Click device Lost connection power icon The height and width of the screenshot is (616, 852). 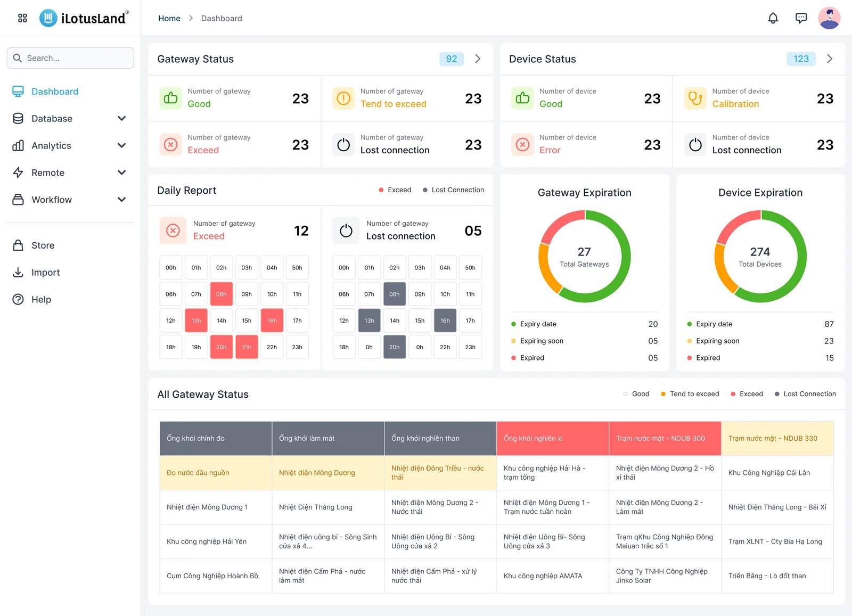pyautogui.click(x=695, y=144)
